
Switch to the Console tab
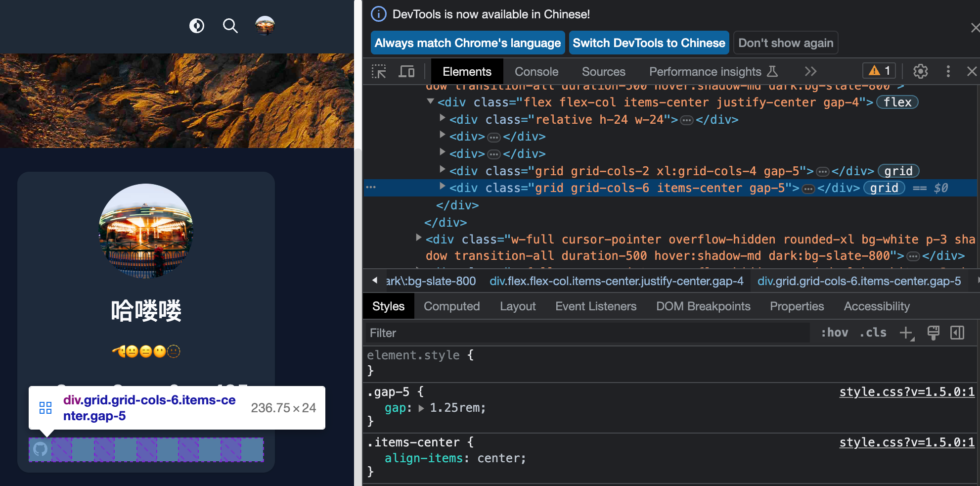(x=536, y=71)
